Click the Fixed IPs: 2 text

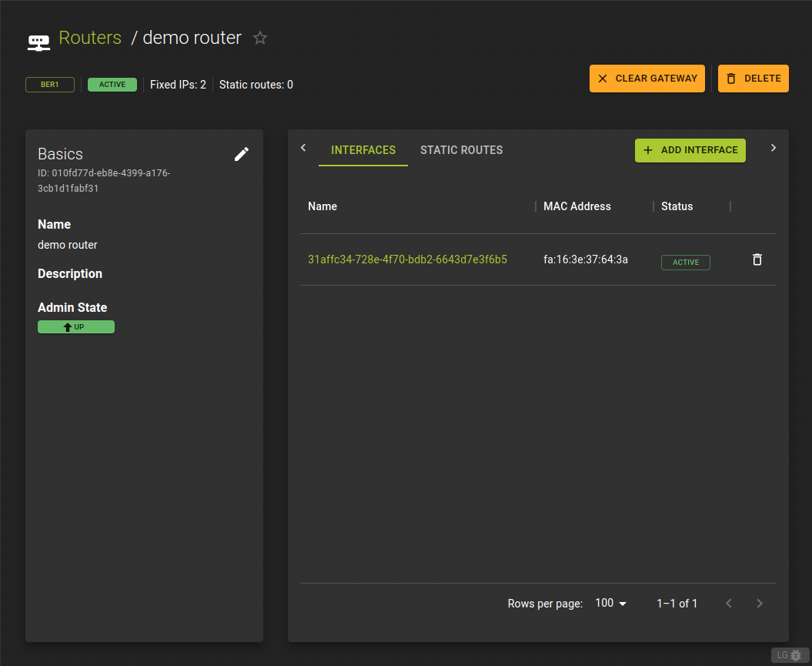(x=178, y=85)
